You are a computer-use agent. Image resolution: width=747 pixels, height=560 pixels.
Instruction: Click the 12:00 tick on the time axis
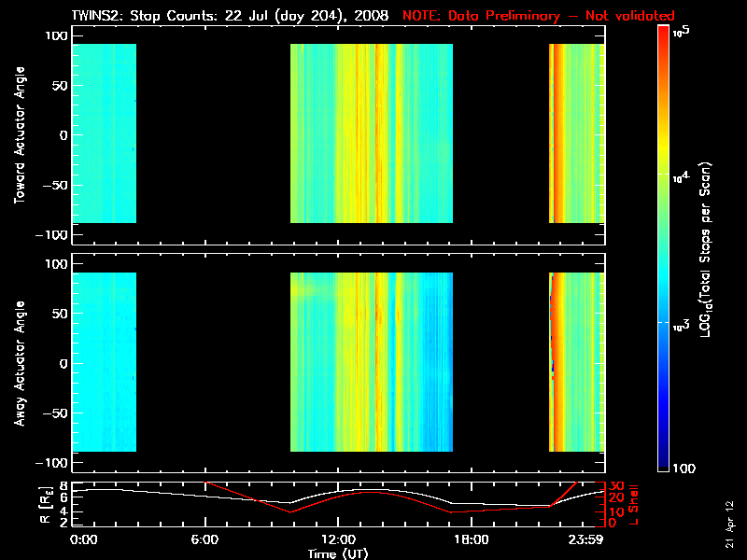click(338, 539)
